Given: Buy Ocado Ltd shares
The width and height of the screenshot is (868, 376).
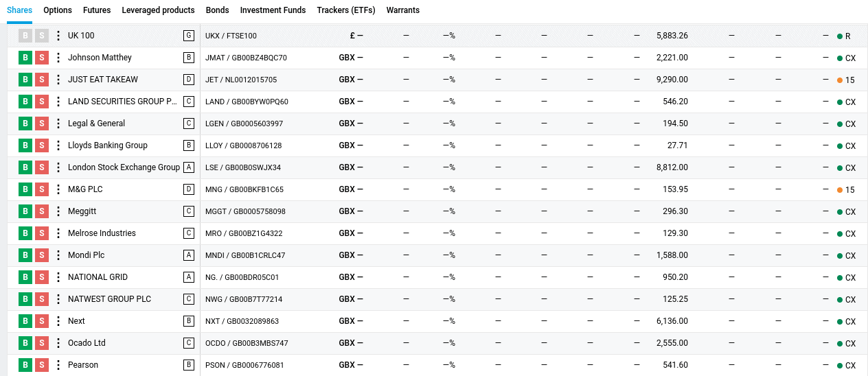Looking at the screenshot, I should pyautogui.click(x=25, y=343).
